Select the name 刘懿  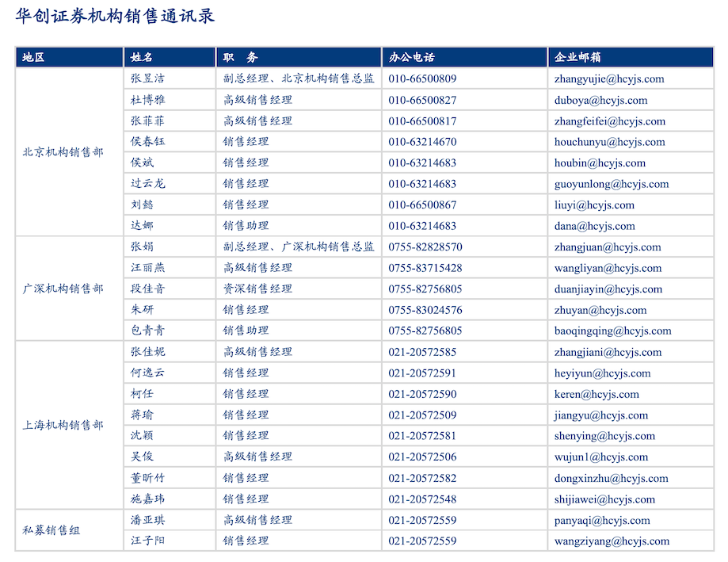pyautogui.click(x=142, y=205)
